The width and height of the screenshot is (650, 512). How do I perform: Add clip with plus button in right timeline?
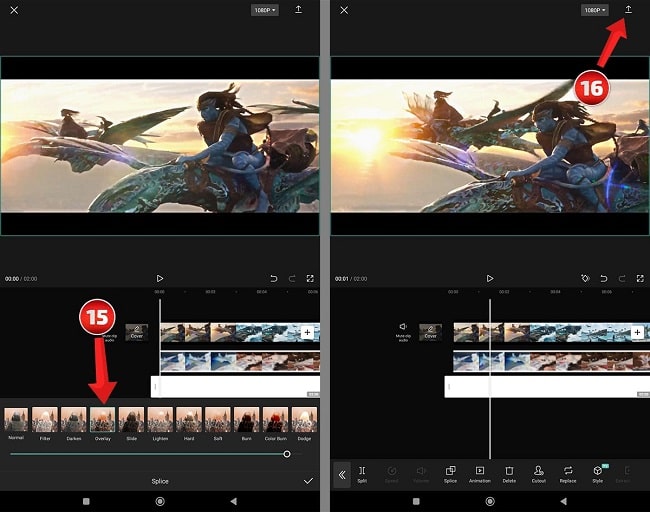coord(637,332)
